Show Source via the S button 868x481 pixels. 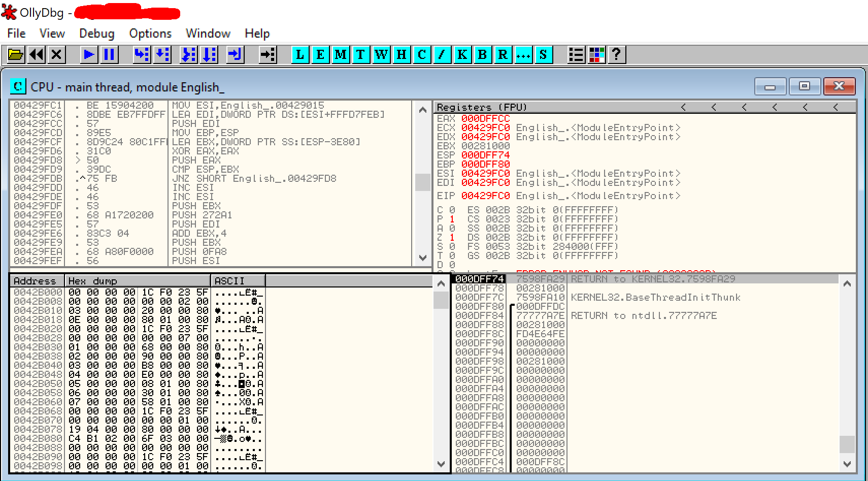[x=544, y=54]
